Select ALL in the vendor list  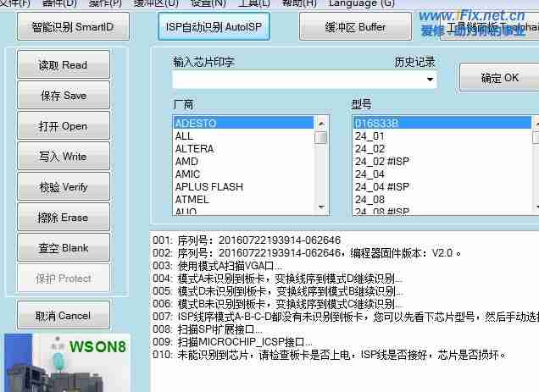(x=243, y=136)
